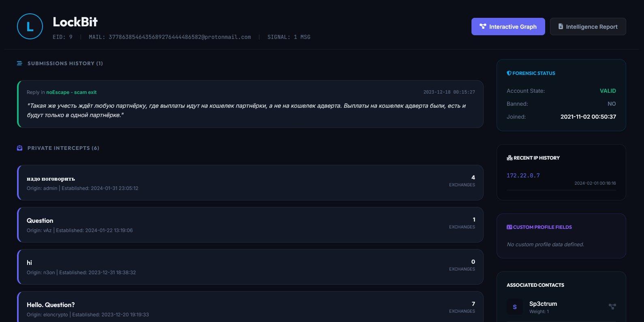Image resolution: width=644 pixels, height=322 pixels.
Task: Click the protonmail address in the header
Action: pyautogui.click(x=179, y=37)
